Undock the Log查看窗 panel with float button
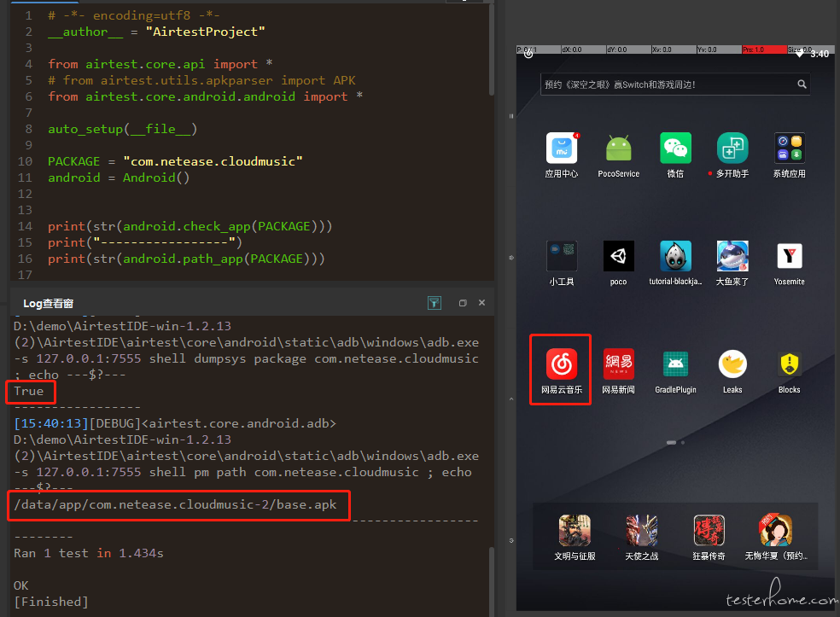Screen dimensions: 840x617 pos(463,303)
